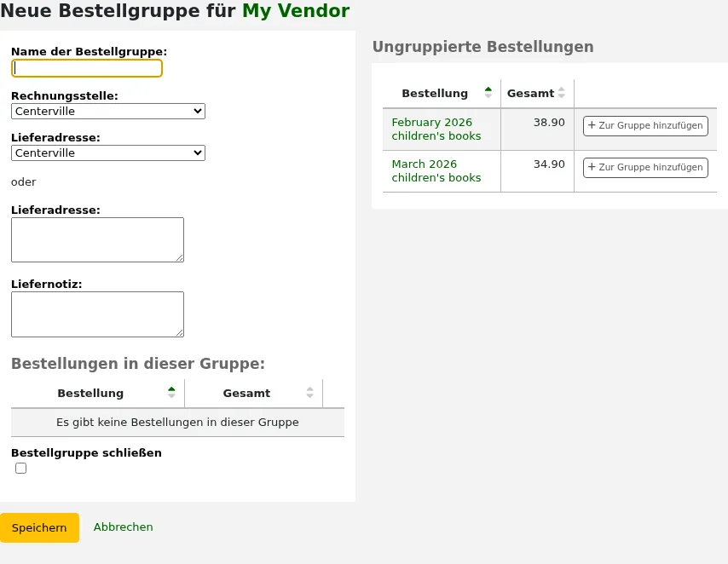The height and width of the screenshot is (564, 728).
Task: Click the My Vendor heading link
Action: [296, 11]
